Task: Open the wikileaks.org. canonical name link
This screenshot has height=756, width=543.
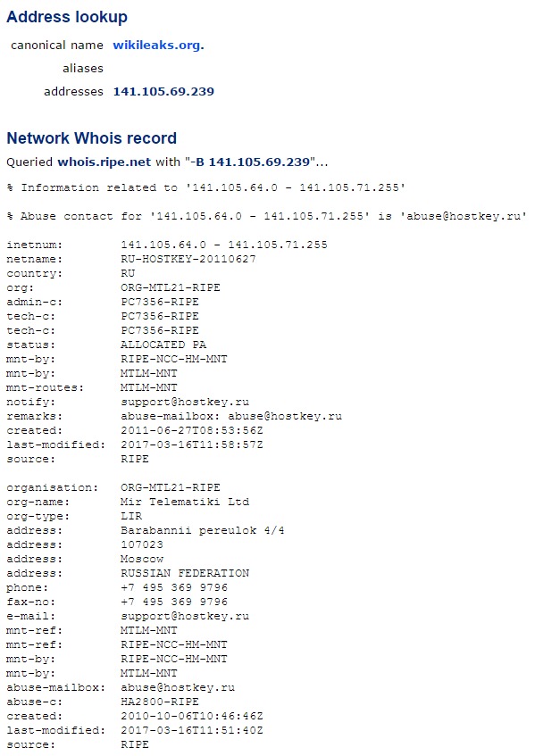Action: pos(158,46)
